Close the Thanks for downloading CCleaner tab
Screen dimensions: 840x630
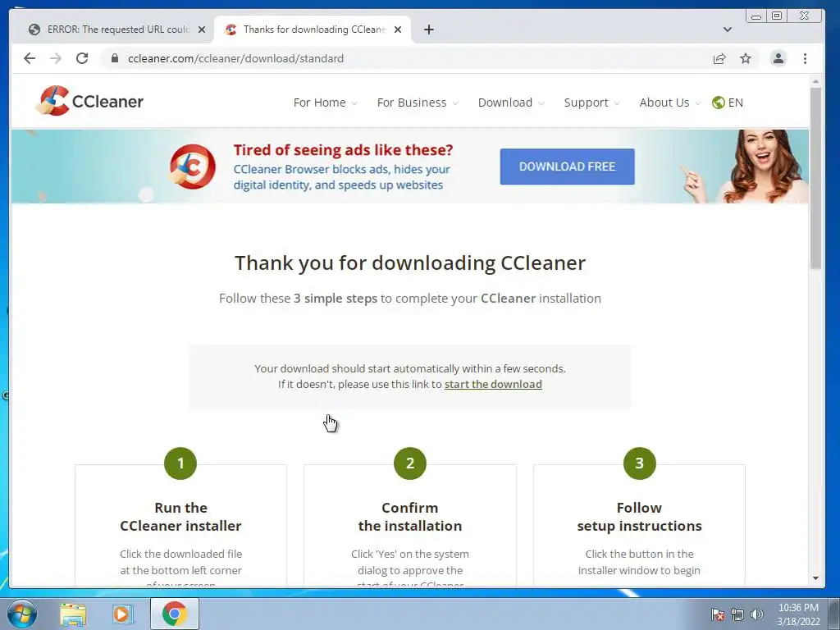(398, 30)
